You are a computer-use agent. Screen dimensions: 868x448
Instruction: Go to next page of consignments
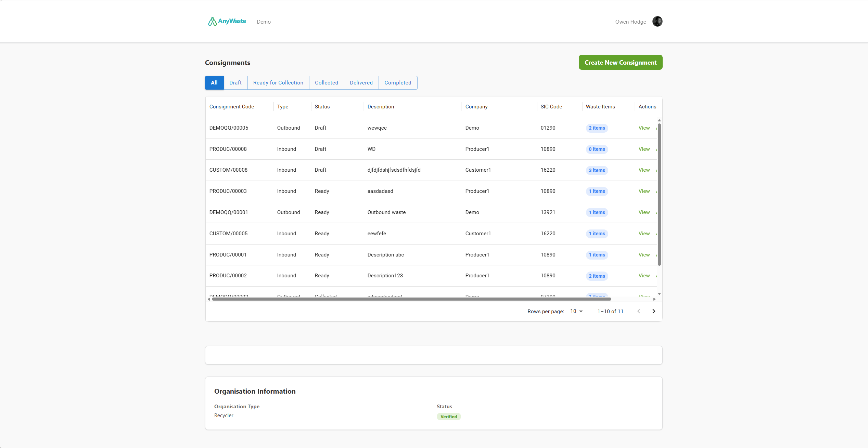pos(654,311)
